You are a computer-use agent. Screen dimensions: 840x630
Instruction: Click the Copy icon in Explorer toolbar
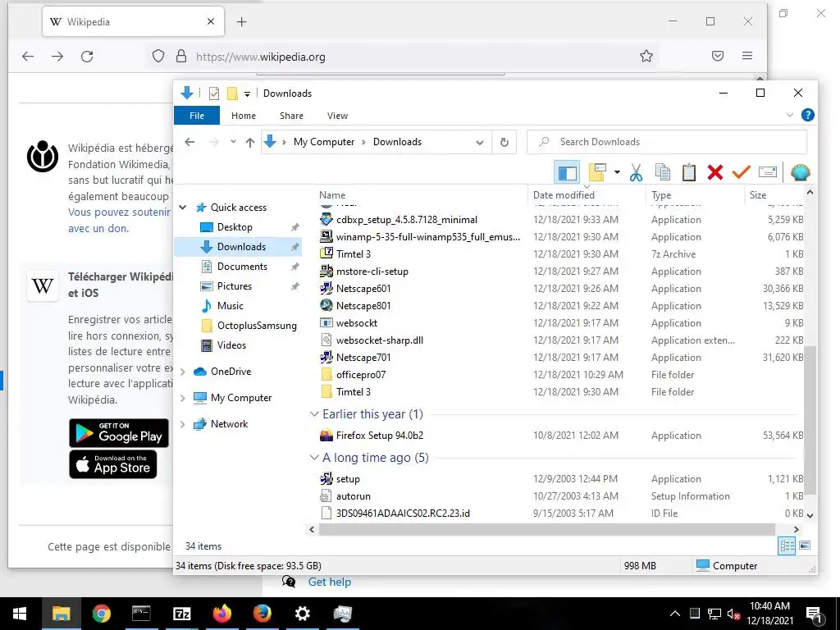click(663, 172)
